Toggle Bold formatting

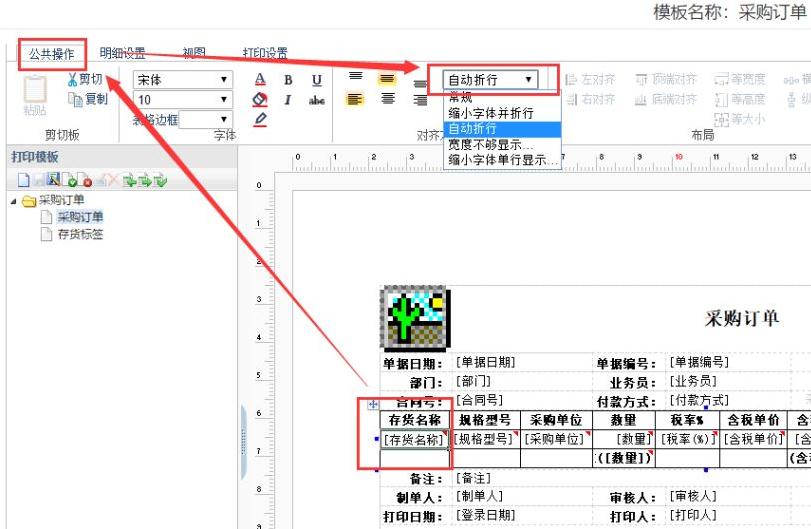(288, 80)
